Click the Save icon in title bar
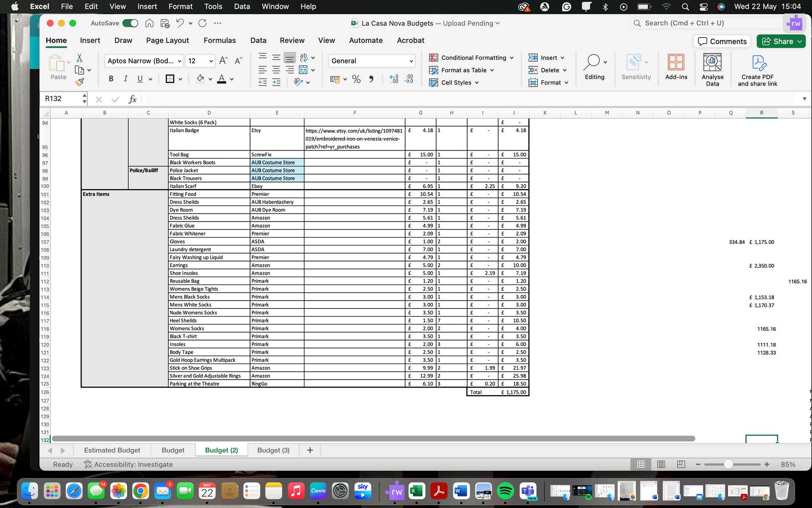The image size is (812, 508). point(165,23)
